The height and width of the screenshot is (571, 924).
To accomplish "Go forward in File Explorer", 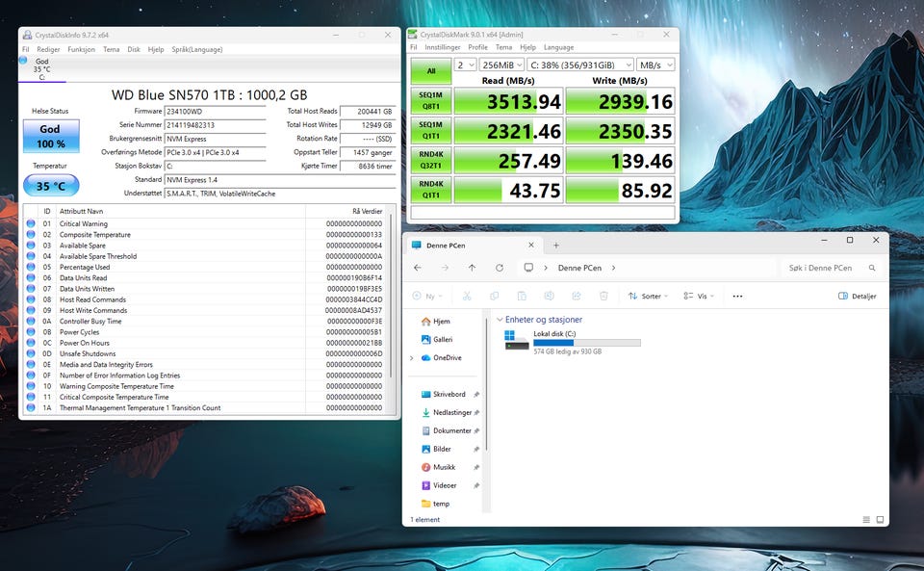I will click(x=445, y=268).
